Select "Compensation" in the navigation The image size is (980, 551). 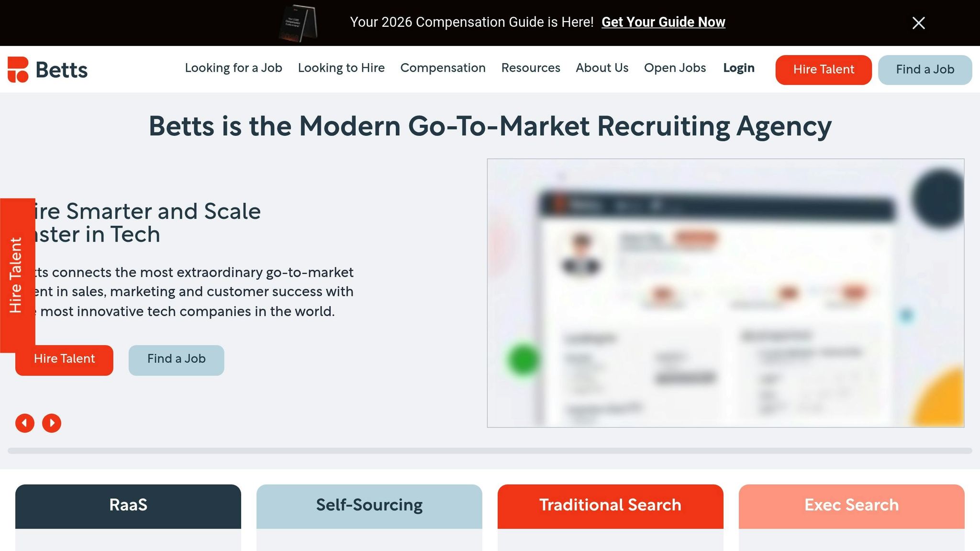443,68
